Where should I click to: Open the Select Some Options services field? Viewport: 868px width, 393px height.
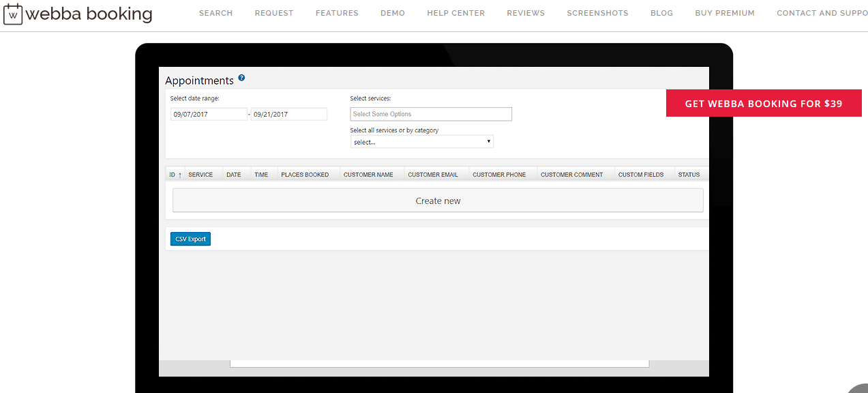[431, 114]
